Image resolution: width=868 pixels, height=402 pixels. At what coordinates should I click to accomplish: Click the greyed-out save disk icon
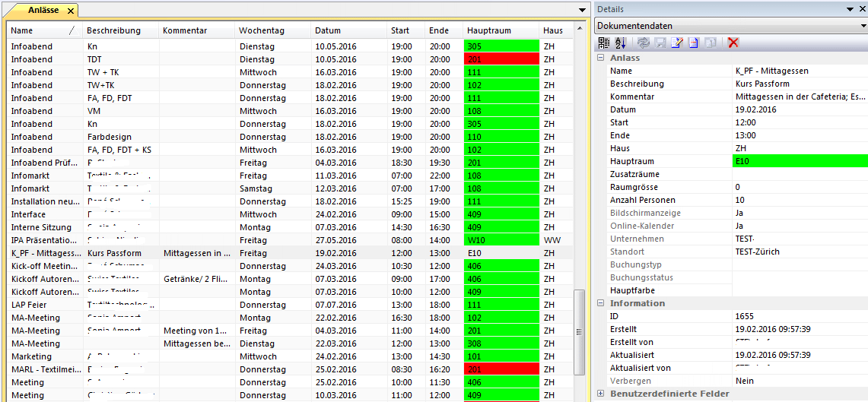click(660, 43)
